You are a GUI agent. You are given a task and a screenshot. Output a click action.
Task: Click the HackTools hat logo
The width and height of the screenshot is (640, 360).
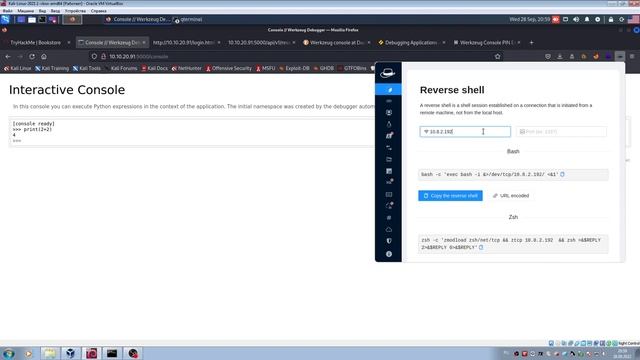[387, 73]
